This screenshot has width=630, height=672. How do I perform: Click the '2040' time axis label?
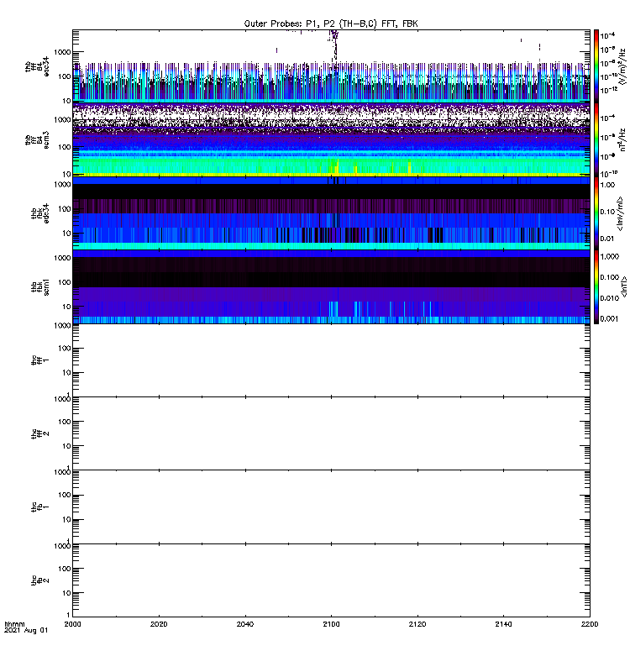[x=245, y=624]
